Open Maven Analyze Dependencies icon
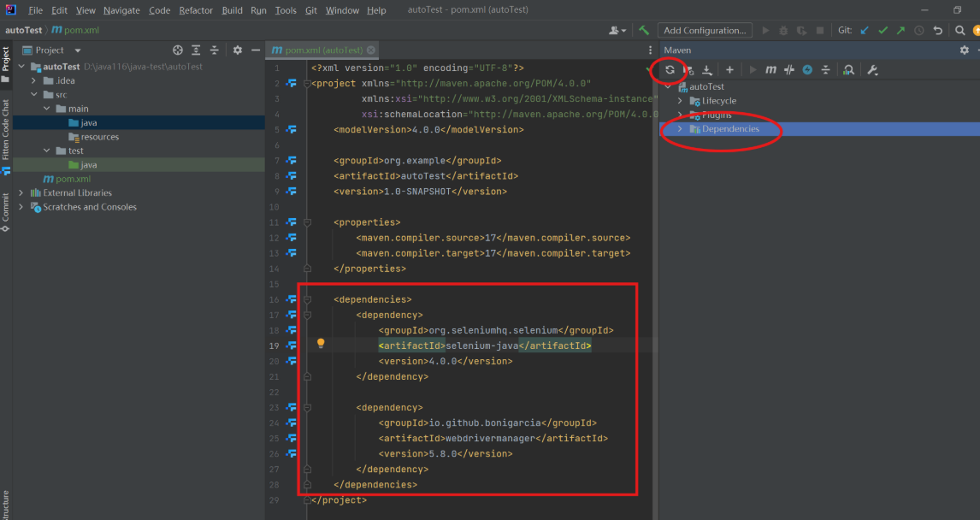The height and width of the screenshot is (520, 980). click(x=849, y=70)
